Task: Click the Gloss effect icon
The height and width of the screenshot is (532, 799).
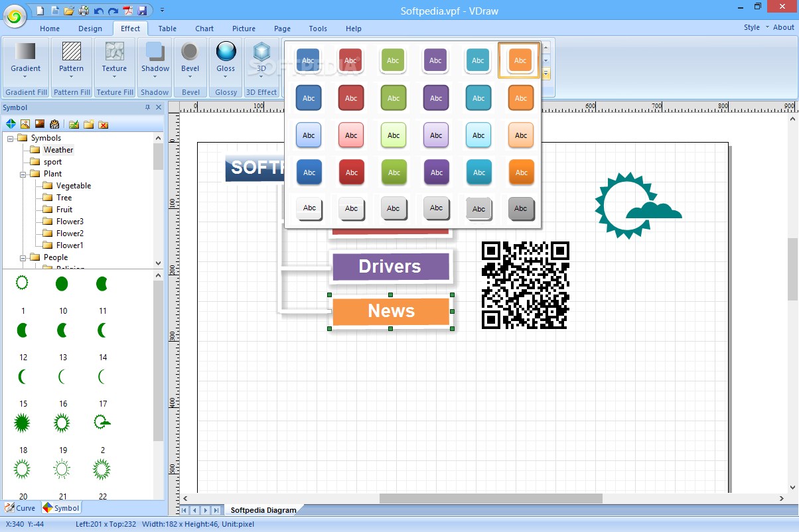Action: [x=226, y=51]
